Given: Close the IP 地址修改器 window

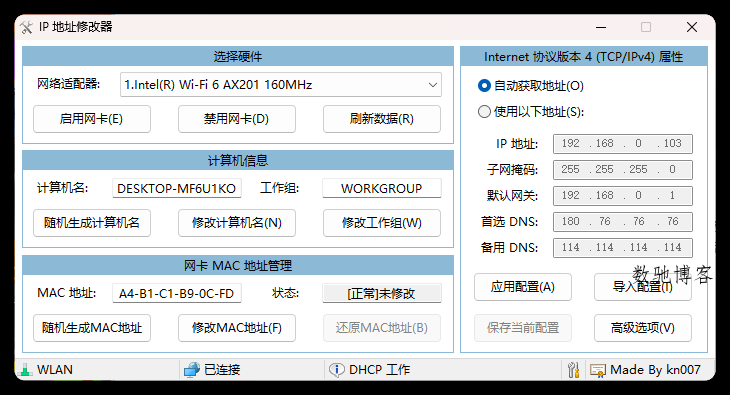Looking at the screenshot, I should 692,27.
